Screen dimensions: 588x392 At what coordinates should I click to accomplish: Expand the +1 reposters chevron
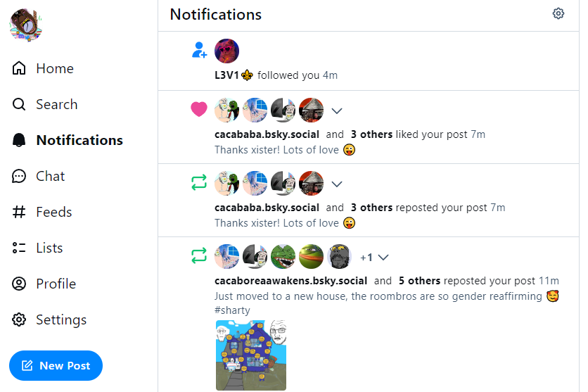(x=383, y=258)
